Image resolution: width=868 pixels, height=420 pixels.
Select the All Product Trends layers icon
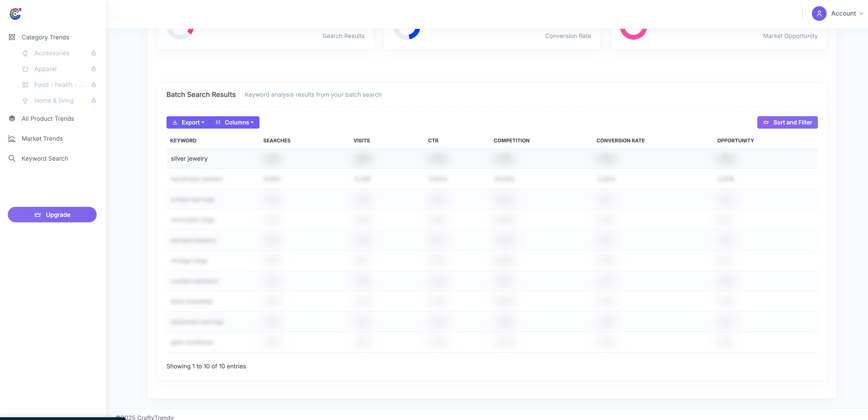click(12, 118)
